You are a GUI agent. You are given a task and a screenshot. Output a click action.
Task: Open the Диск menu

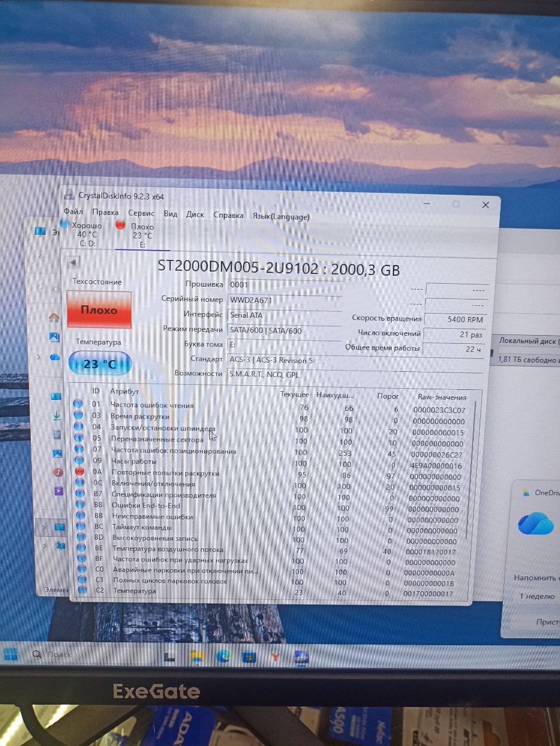(x=195, y=214)
